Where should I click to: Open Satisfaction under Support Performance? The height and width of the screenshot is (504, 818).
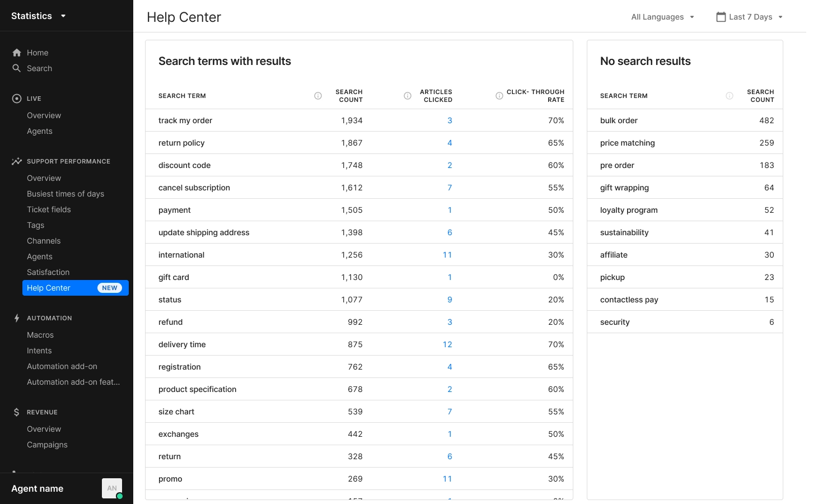coord(48,272)
